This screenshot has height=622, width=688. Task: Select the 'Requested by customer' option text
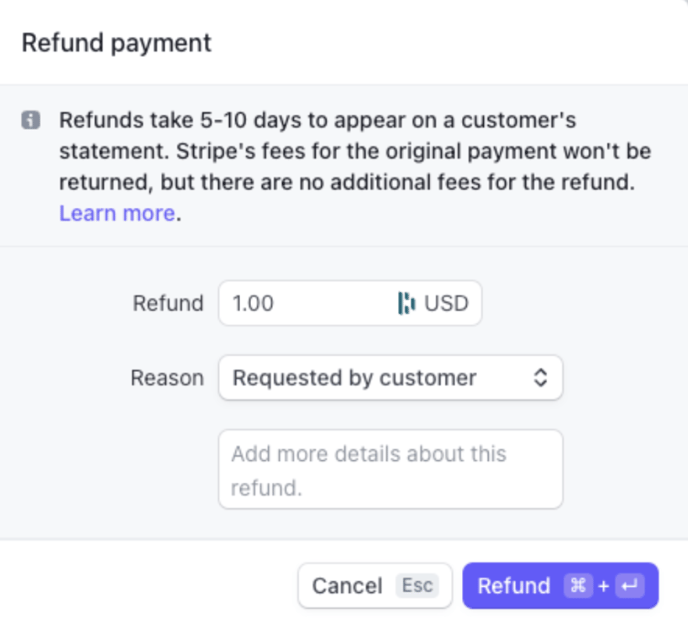pos(354,378)
